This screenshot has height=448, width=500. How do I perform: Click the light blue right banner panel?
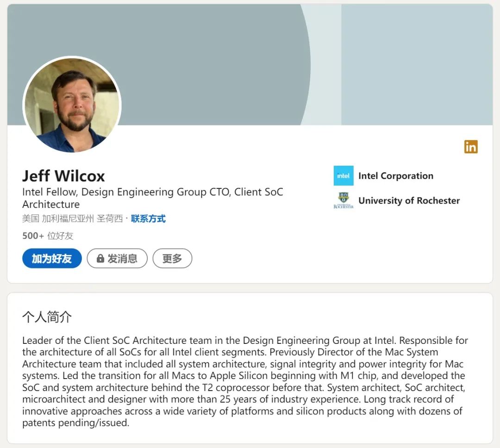click(417, 65)
